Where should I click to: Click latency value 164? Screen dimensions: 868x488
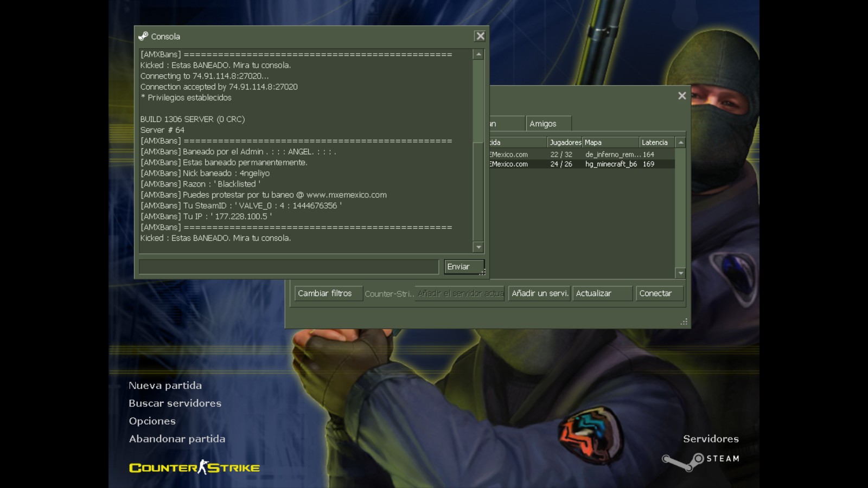[x=648, y=155]
